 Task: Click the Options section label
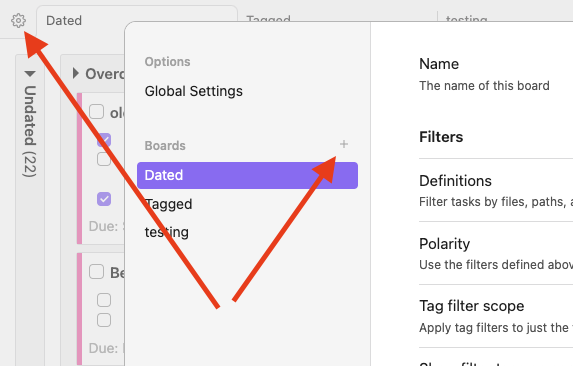[x=167, y=62]
